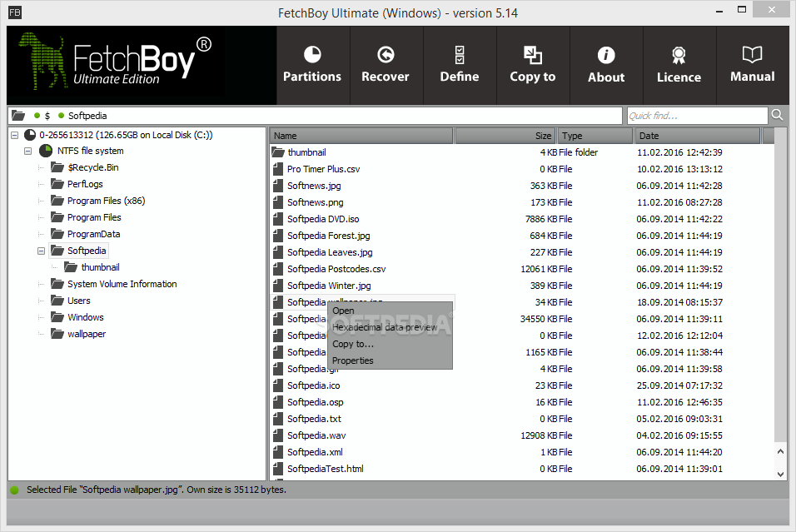Open the Licence toolbar button
The image size is (796, 532).
click(x=679, y=65)
